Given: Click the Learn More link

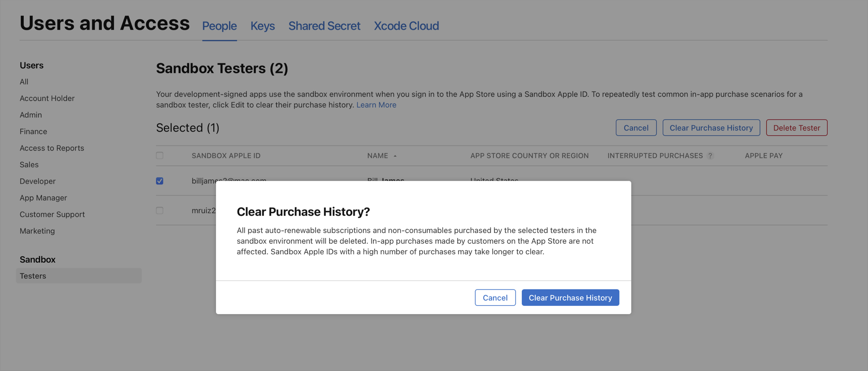Looking at the screenshot, I should pos(376,105).
